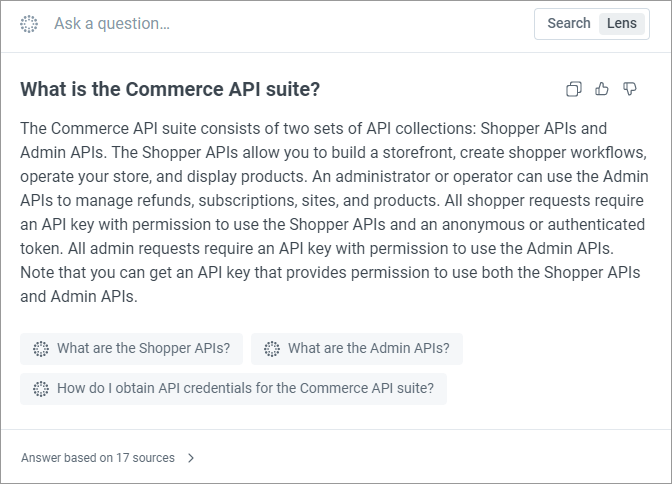Screen dimensions: 672x484
Task: Click sparkle icon in the Shopper APIs suggestion
Action: coord(41,349)
